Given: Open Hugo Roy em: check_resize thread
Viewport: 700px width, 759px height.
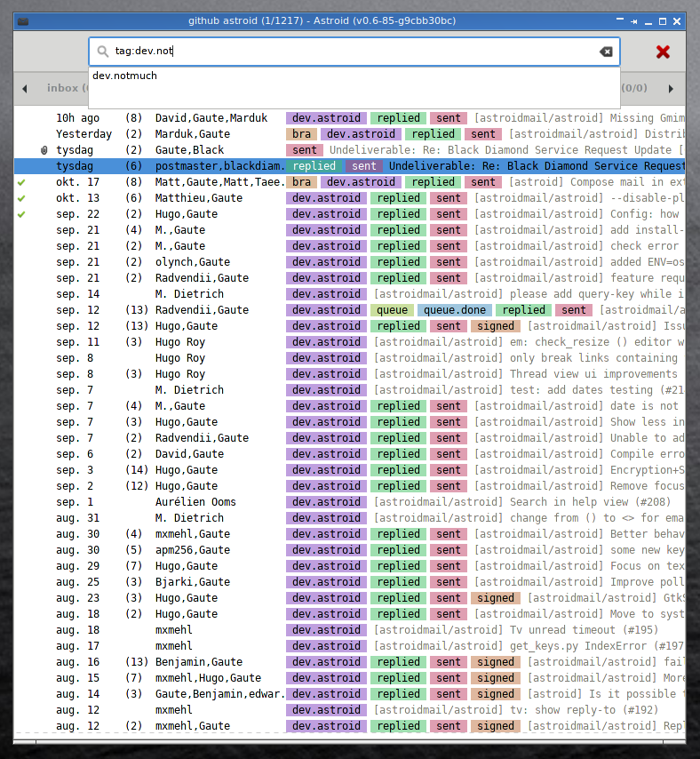Looking at the screenshot, I should [350, 342].
